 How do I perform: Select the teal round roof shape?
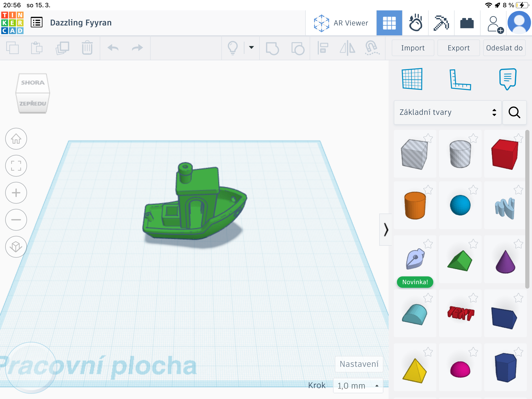click(415, 315)
